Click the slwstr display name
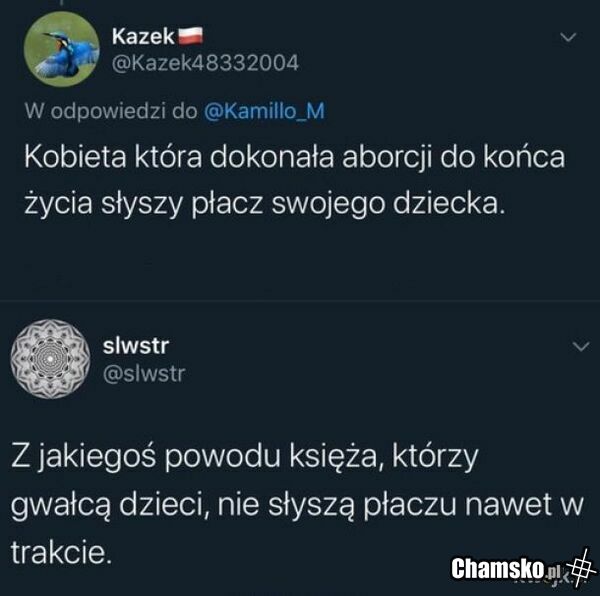Image resolution: width=600 pixels, height=596 pixels. (x=135, y=345)
